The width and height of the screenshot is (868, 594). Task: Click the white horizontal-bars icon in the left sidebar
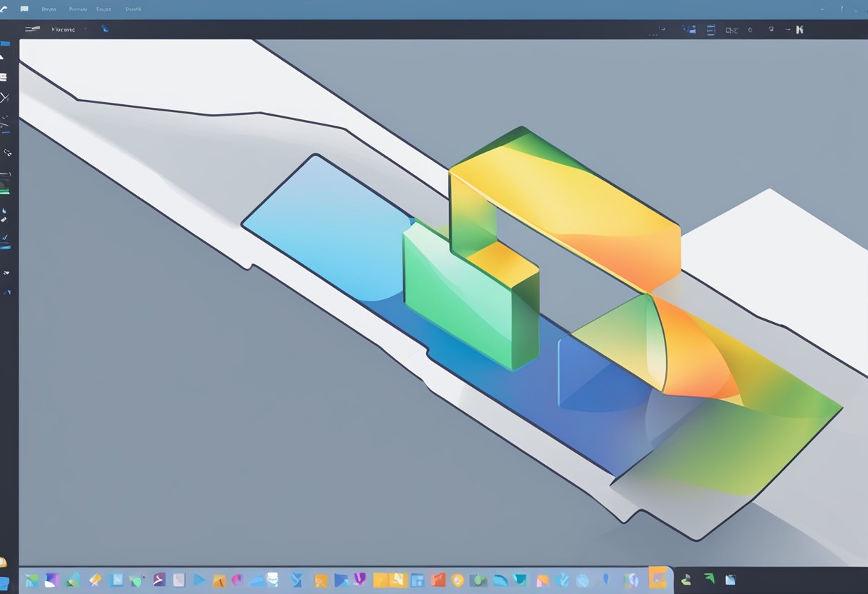[x=4, y=76]
